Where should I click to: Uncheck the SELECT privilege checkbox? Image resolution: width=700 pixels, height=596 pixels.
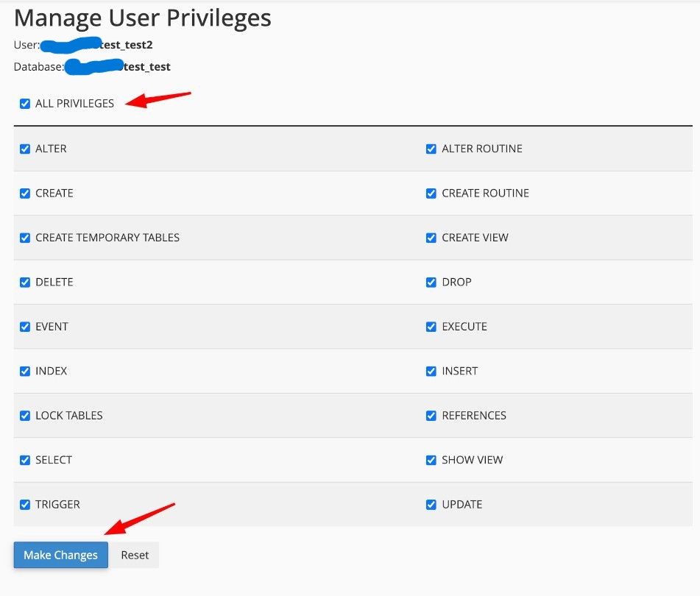pyautogui.click(x=25, y=460)
